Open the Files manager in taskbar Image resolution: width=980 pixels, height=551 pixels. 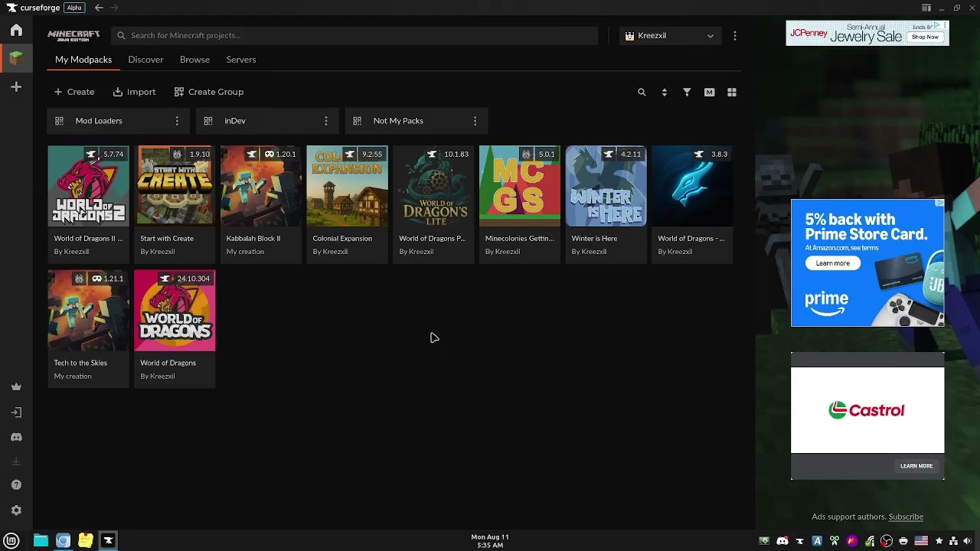41,540
